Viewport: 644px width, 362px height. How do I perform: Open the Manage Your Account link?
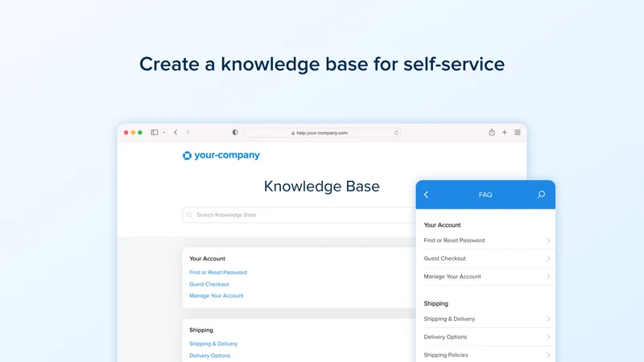[x=217, y=295]
